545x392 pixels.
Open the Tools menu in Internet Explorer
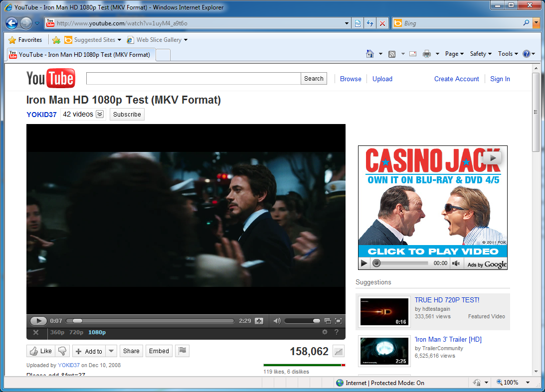click(x=507, y=53)
